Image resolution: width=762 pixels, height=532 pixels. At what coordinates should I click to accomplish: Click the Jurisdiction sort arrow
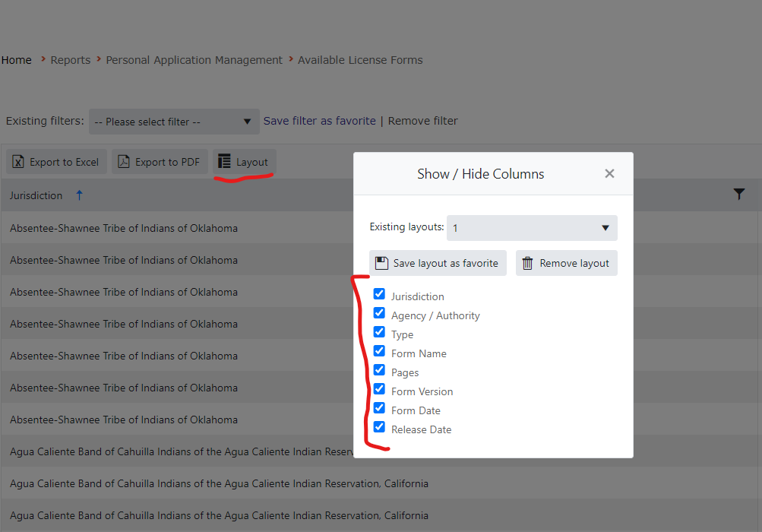(x=79, y=195)
